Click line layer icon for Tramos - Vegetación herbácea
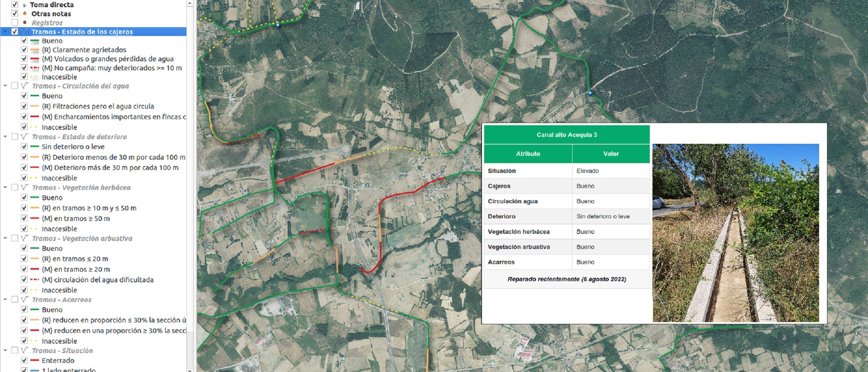868x372 pixels. pos(25,187)
